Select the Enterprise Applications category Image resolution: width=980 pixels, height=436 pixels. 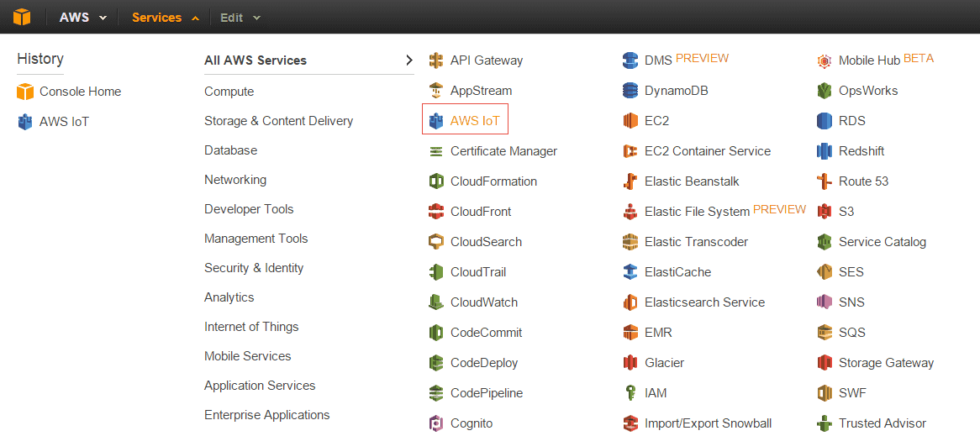pyautogui.click(x=267, y=414)
